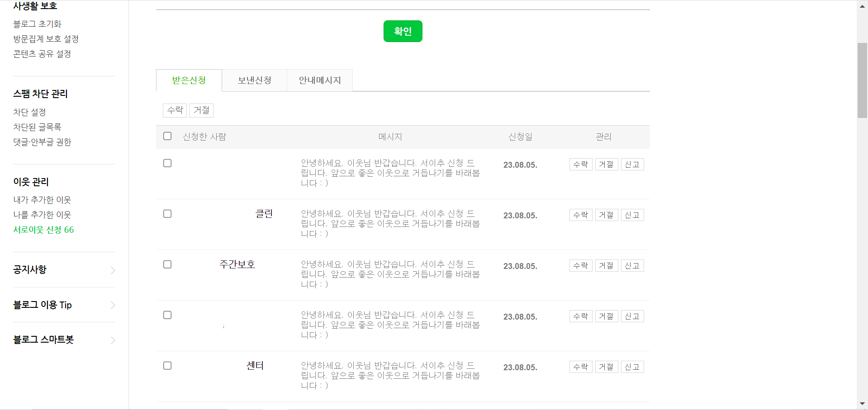868x410 pixels.
Task: Report the 센터 request using 신고
Action: pyautogui.click(x=632, y=367)
